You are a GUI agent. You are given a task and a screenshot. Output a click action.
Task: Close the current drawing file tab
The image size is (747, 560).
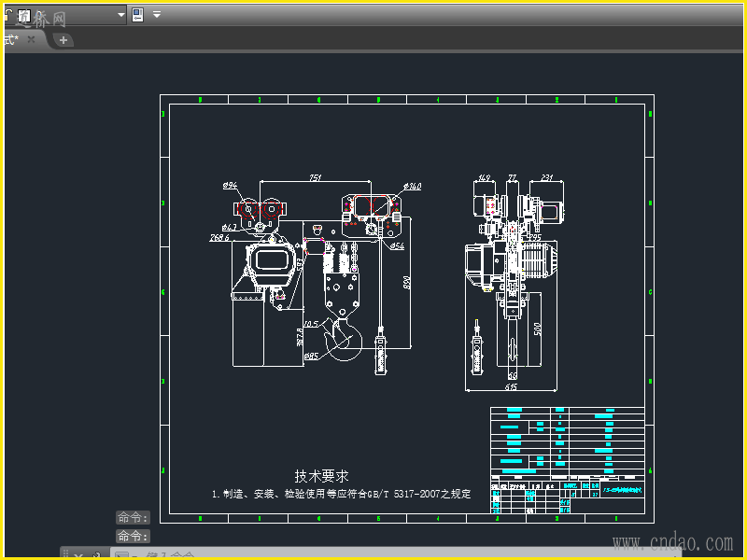click(31, 39)
